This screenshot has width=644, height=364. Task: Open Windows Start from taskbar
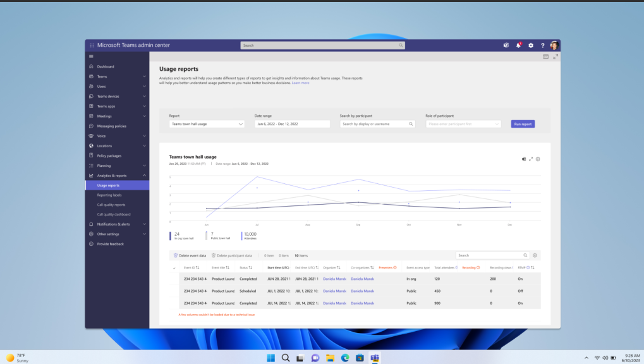pos(270,358)
